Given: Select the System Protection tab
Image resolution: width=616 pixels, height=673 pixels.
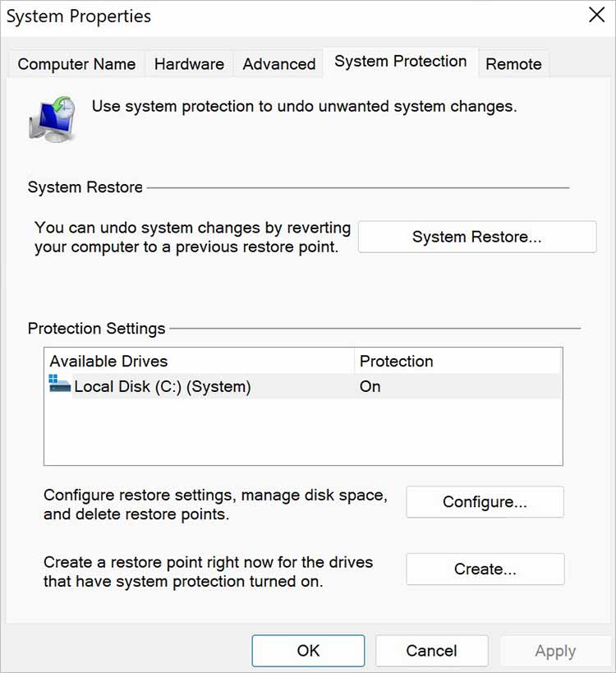Looking at the screenshot, I should point(400,62).
